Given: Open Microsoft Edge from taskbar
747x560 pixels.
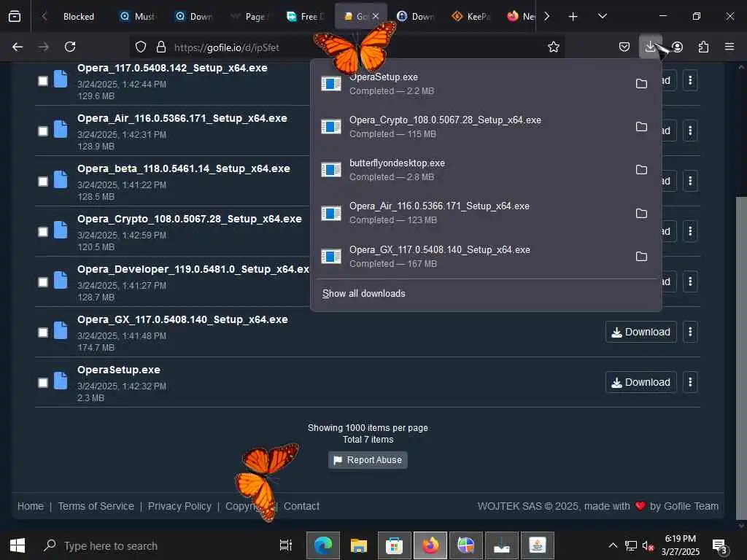Looking at the screenshot, I should pyautogui.click(x=323, y=545).
